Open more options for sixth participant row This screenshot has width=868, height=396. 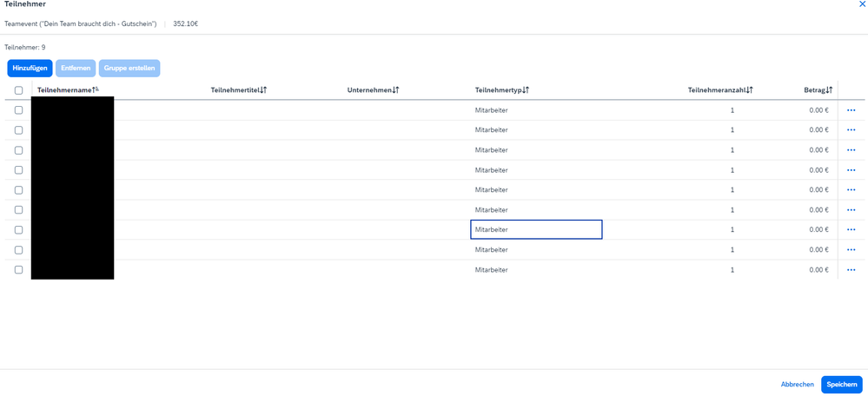[x=851, y=209]
